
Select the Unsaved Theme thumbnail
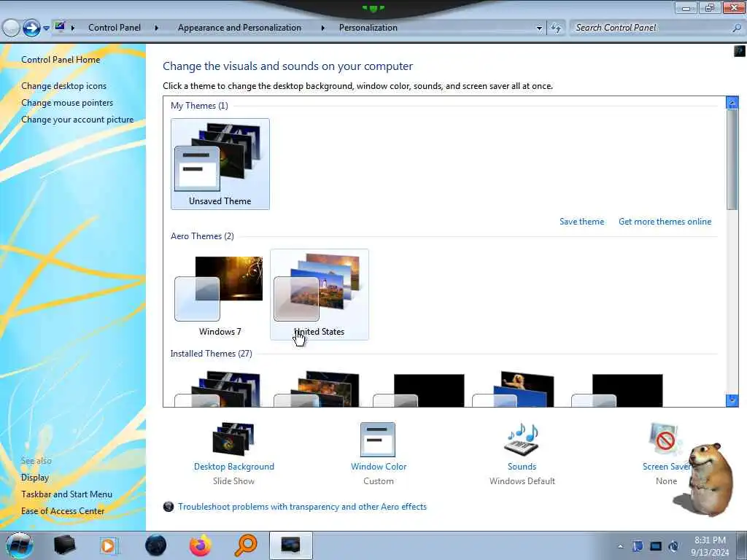(220, 164)
